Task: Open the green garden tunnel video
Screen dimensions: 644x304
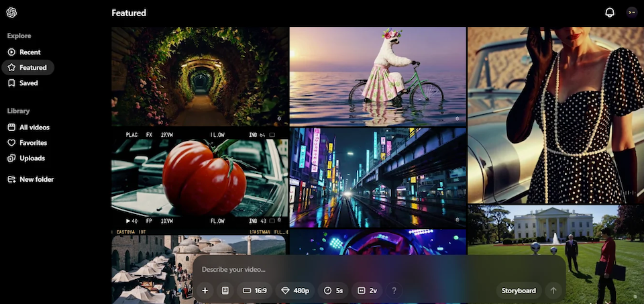Action: pyautogui.click(x=200, y=77)
